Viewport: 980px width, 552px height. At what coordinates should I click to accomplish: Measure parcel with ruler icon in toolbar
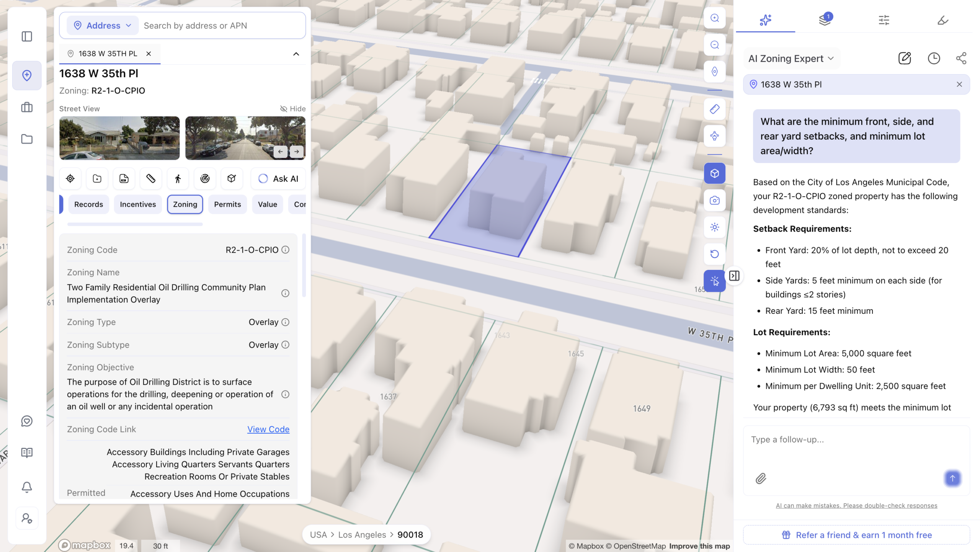pyautogui.click(x=151, y=178)
